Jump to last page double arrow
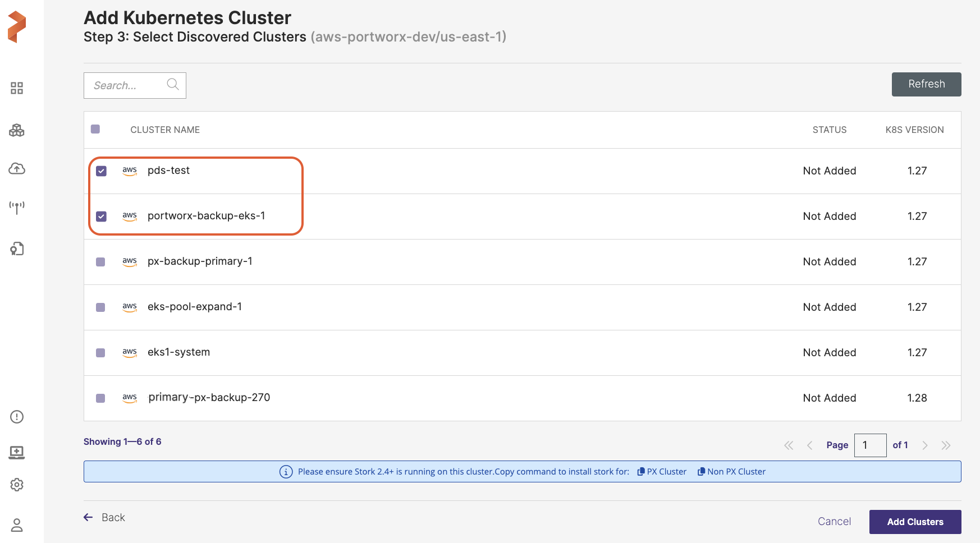980x543 pixels. click(946, 445)
